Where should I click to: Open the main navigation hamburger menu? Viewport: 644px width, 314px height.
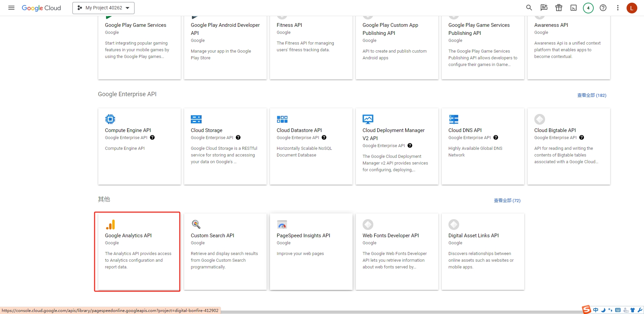coord(11,8)
